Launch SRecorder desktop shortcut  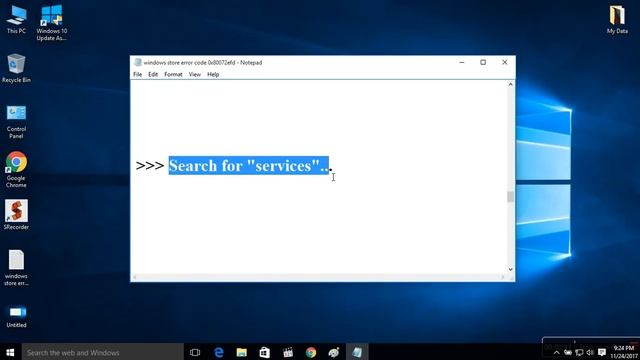point(16,215)
